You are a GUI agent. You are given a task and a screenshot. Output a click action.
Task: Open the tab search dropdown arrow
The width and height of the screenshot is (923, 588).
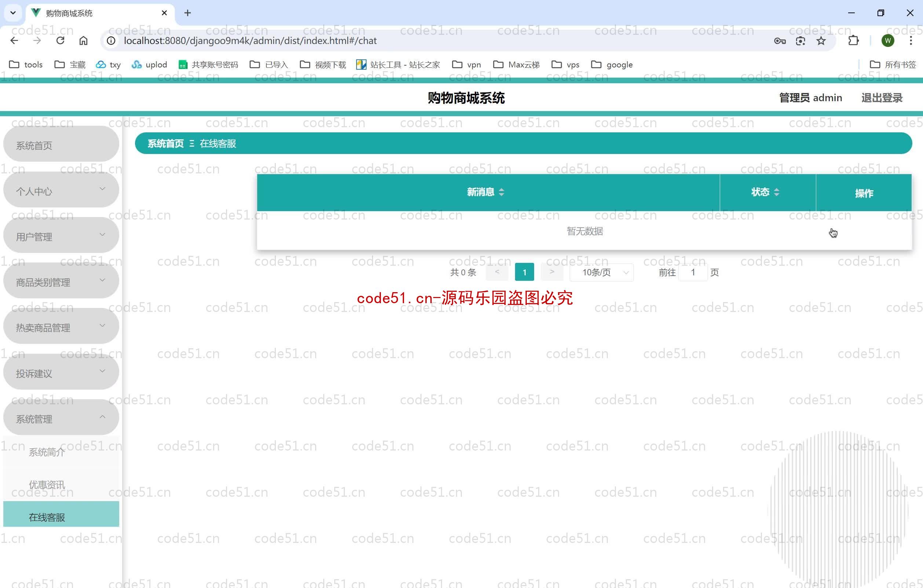13,13
